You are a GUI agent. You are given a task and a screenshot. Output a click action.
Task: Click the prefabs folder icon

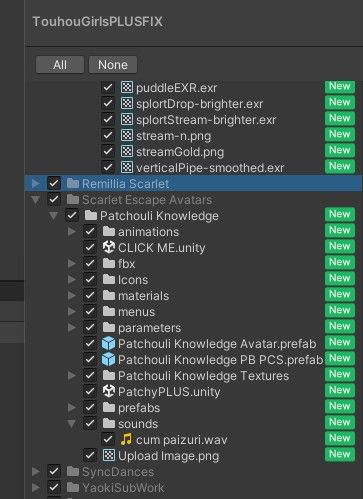coord(109,407)
